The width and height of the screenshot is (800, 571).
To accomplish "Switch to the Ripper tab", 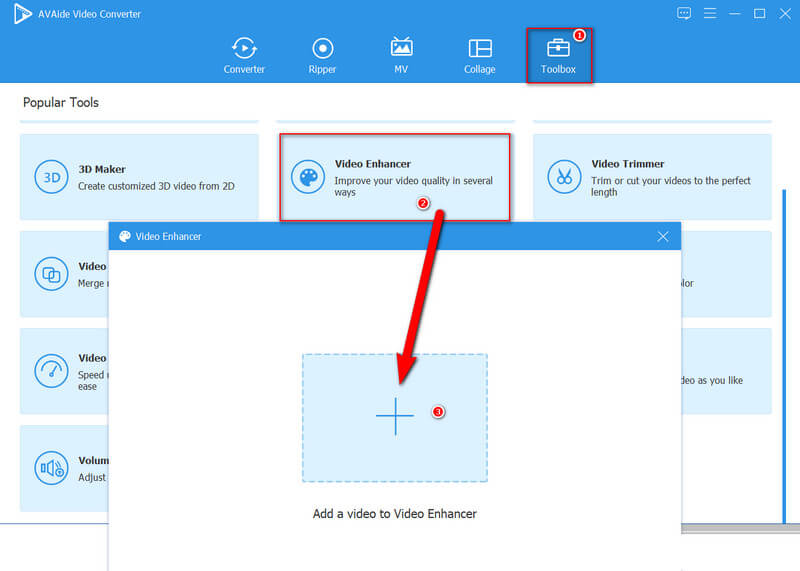I will coord(322,56).
